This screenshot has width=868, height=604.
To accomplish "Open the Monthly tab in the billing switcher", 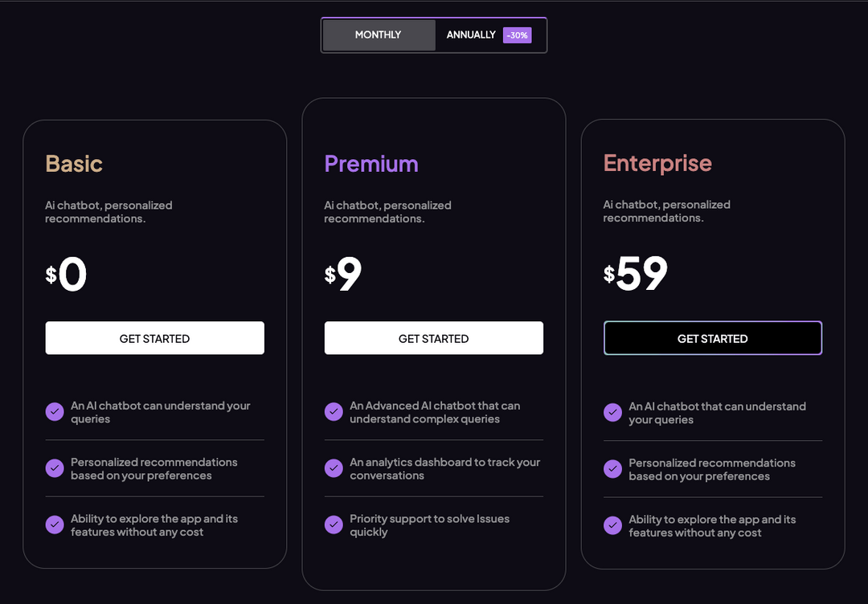I will (378, 35).
